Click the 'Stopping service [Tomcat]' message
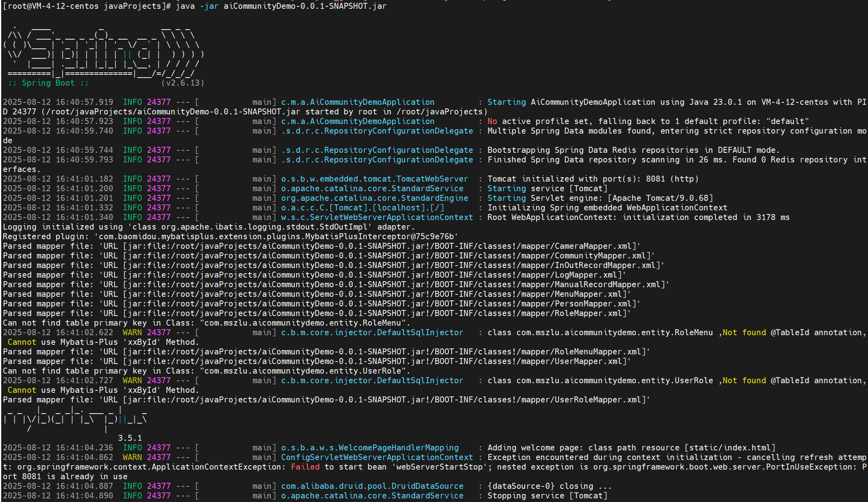The width and height of the screenshot is (868, 502). [547, 496]
